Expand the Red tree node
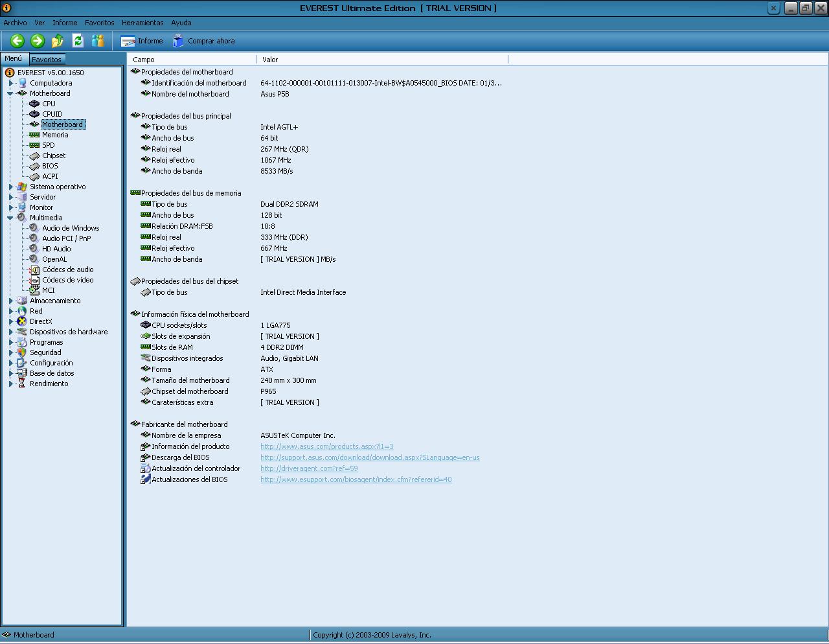This screenshot has width=829, height=644. pos(11,311)
